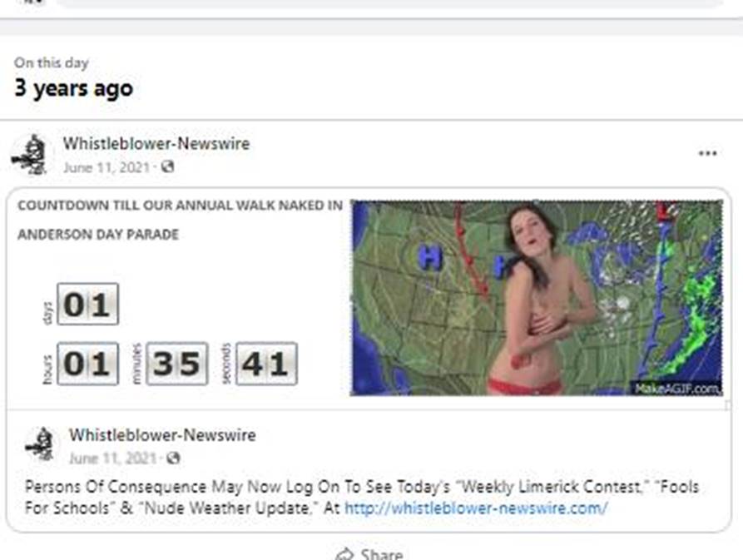
Task: Open the shared post's Whistleblower-Newswire name
Action: click(162, 434)
